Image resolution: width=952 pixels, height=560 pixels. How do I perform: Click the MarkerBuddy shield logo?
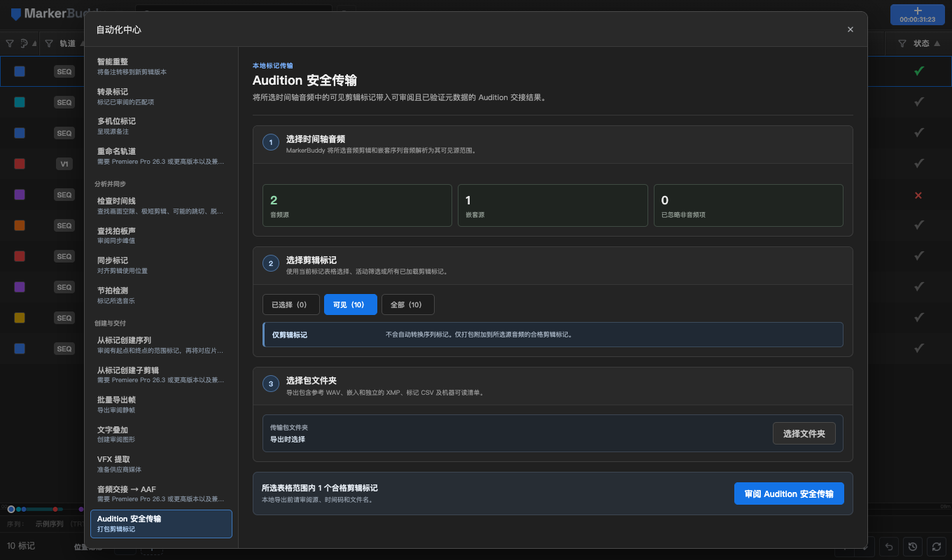(x=16, y=14)
